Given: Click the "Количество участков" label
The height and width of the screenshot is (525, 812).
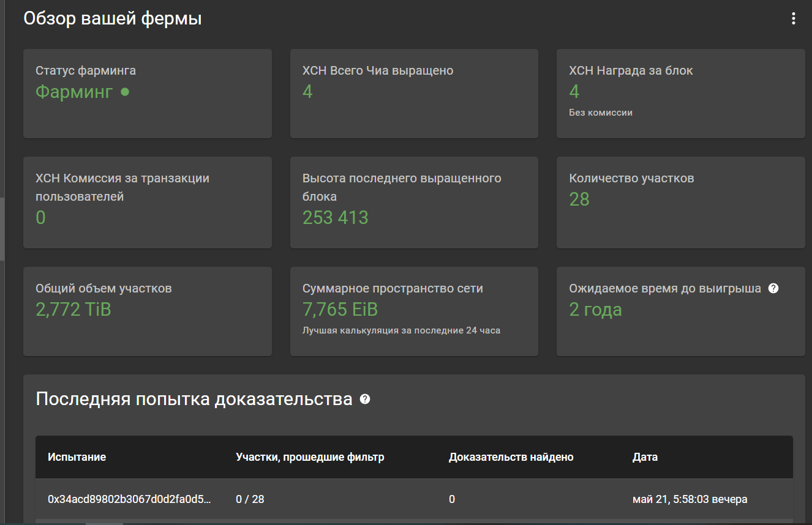Looking at the screenshot, I should click(631, 178).
